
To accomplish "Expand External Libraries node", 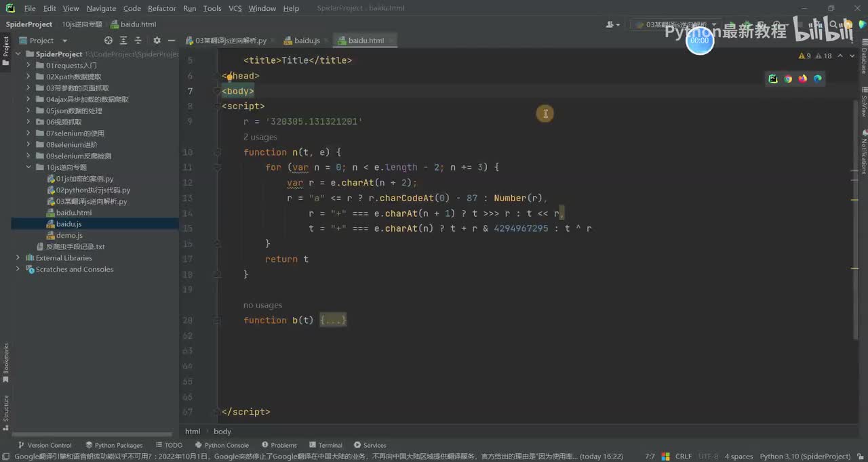I will coord(18,257).
